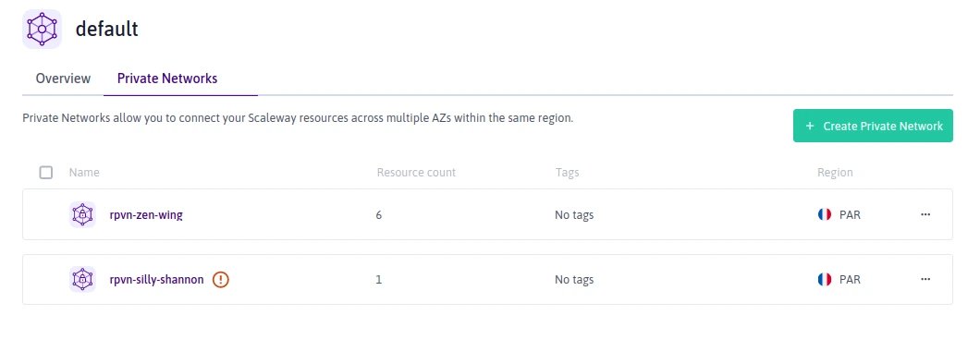Select the Private Networks tab
980x339 pixels.
[167, 79]
